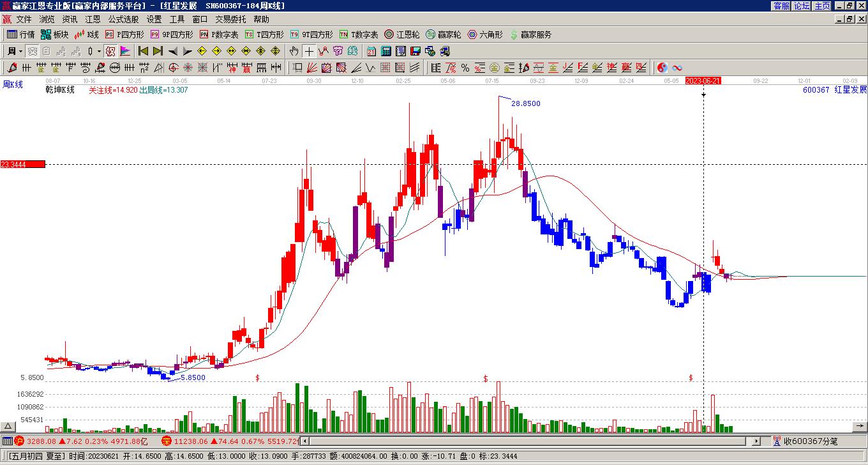Viewport: 868px width, 465px height.
Task: Click the horizontal scrollbar right arrow
Action: click(756, 441)
